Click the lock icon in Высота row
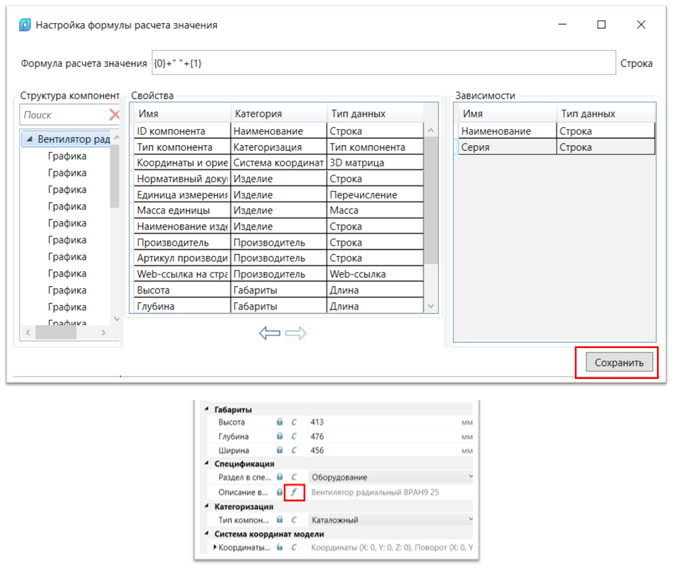 click(x=280, y=423)
